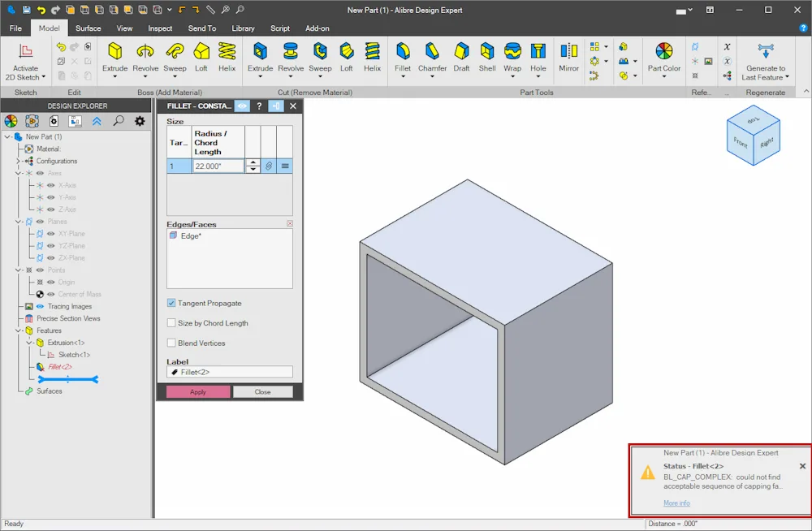Switch to the Inspect tab
This screenshot has height=531, width=812.
(x=160, y=28)
